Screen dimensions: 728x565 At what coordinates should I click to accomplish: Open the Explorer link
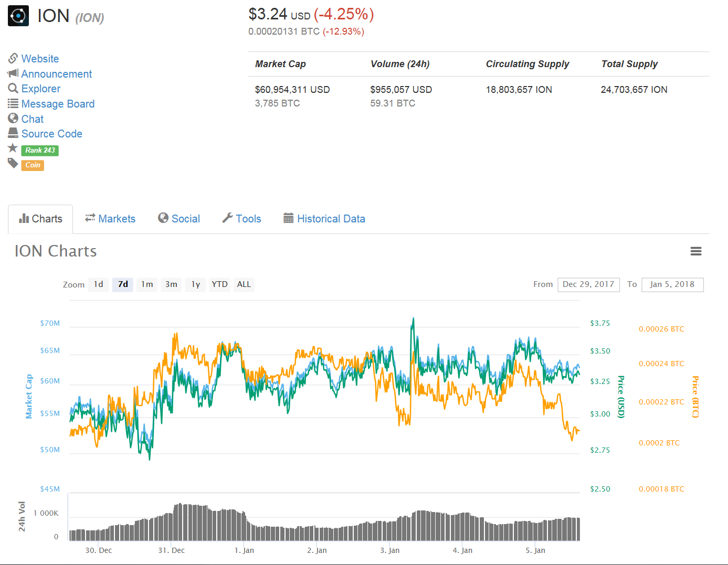[41, 89]
